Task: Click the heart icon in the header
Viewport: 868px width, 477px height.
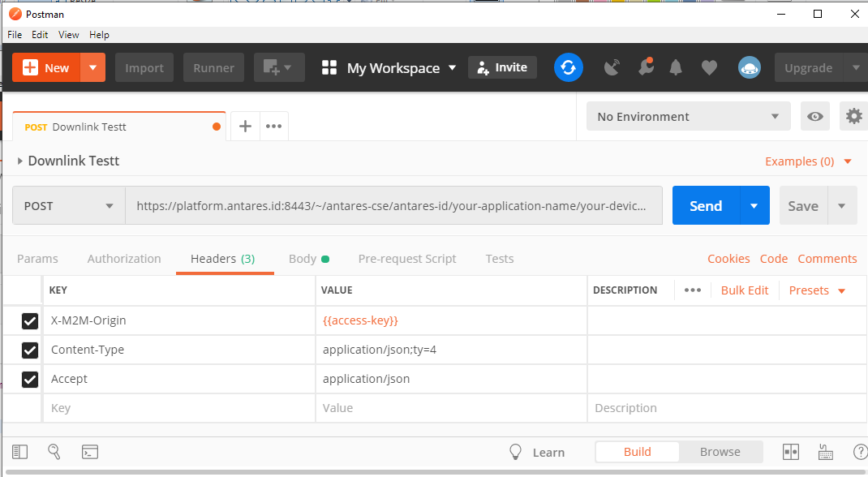Action: 709,68
